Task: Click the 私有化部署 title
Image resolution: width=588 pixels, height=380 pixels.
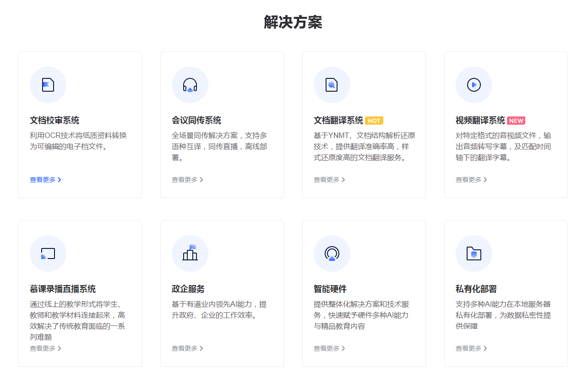Action: 476,289
